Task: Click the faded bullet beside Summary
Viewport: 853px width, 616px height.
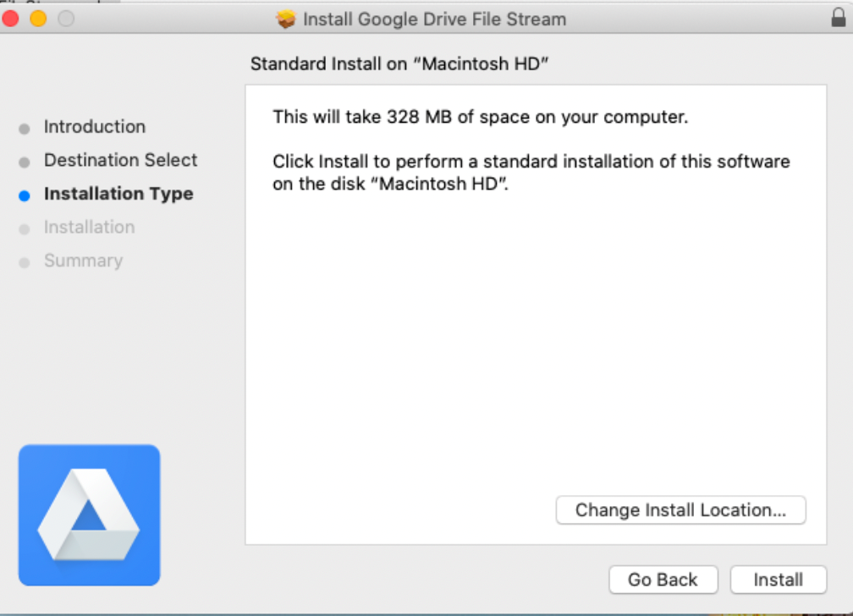Action: point(24,263)
